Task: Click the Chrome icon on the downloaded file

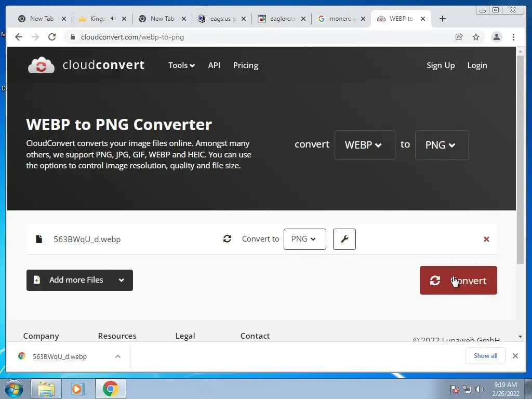Action: [22, 356]
